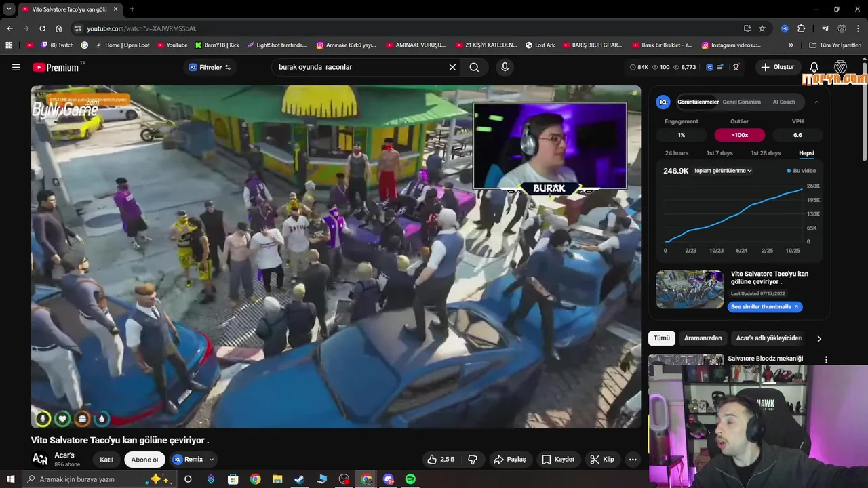This screenshot has height=488, width=868.
Task: Open Tüm Yer İşaretleri folder
Action: (835, 45)
